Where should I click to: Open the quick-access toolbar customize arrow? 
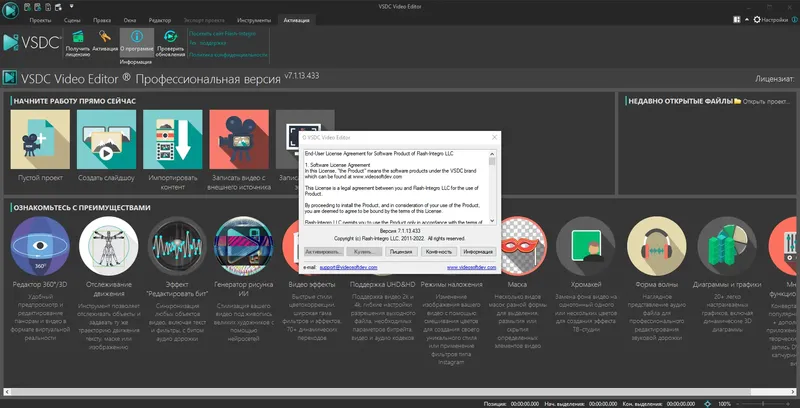(x=71, y=6)
